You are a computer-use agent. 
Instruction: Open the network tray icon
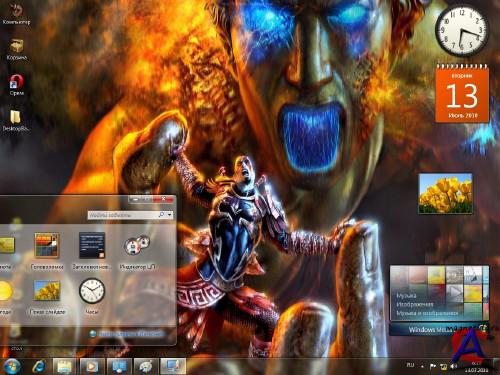(x=443, y=366)
